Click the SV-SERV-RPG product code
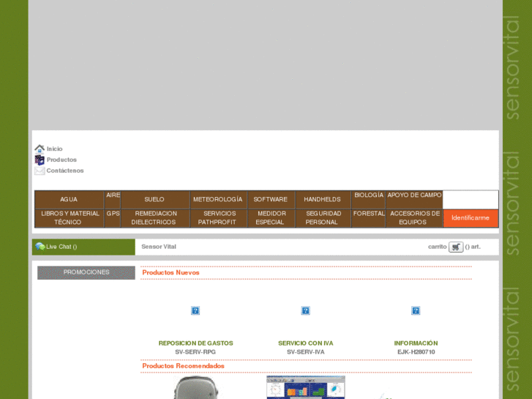 (195, 352)
